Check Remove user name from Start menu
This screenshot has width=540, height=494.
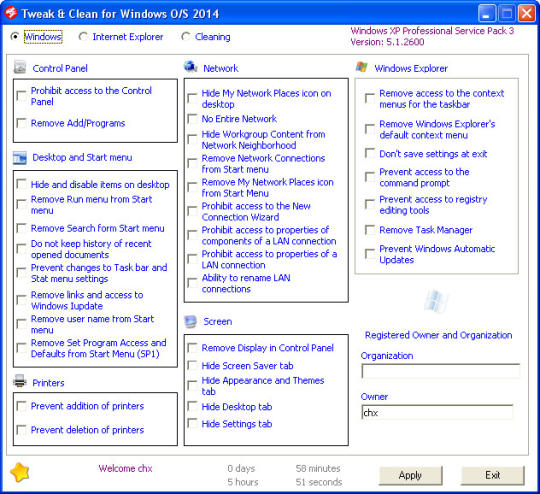21,324
